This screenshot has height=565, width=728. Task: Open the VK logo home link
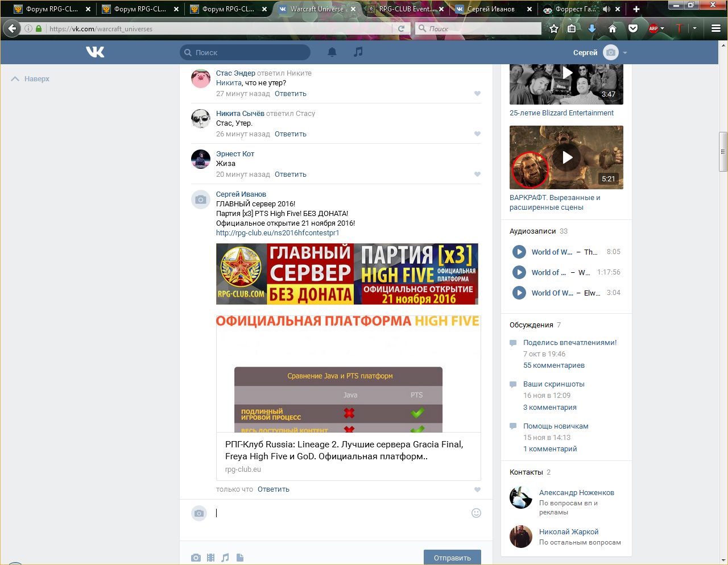click(95, 52)
